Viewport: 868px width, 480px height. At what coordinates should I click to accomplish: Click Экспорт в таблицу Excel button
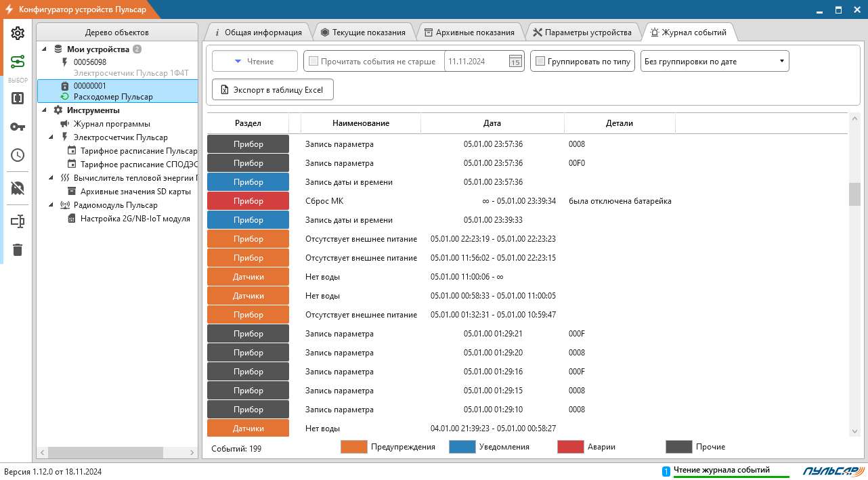pos(273,89)
